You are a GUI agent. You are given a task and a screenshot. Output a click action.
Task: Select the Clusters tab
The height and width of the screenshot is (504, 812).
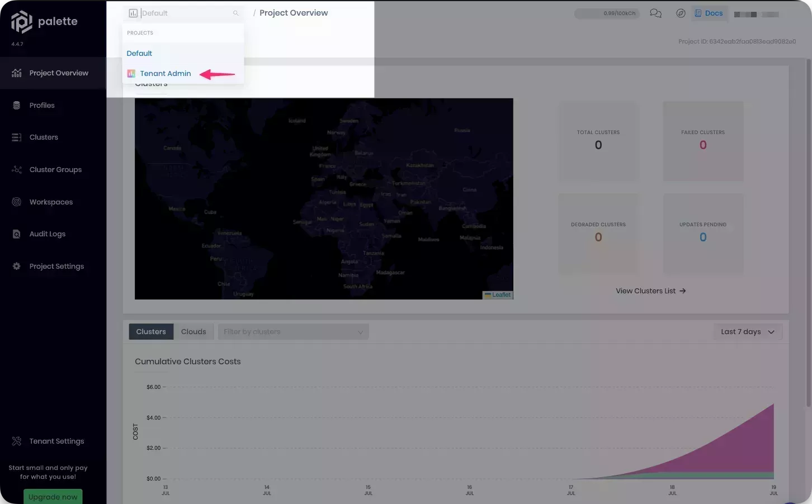150,331
